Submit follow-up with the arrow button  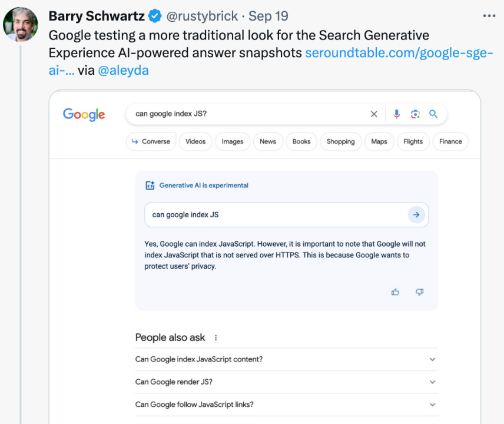[416, 215]
